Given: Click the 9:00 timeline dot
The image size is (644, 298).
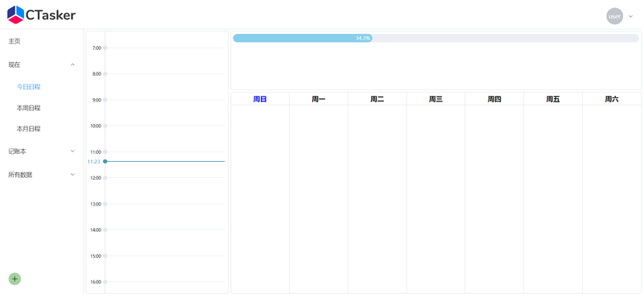Looking at the screenshot, I should (105, 100).
